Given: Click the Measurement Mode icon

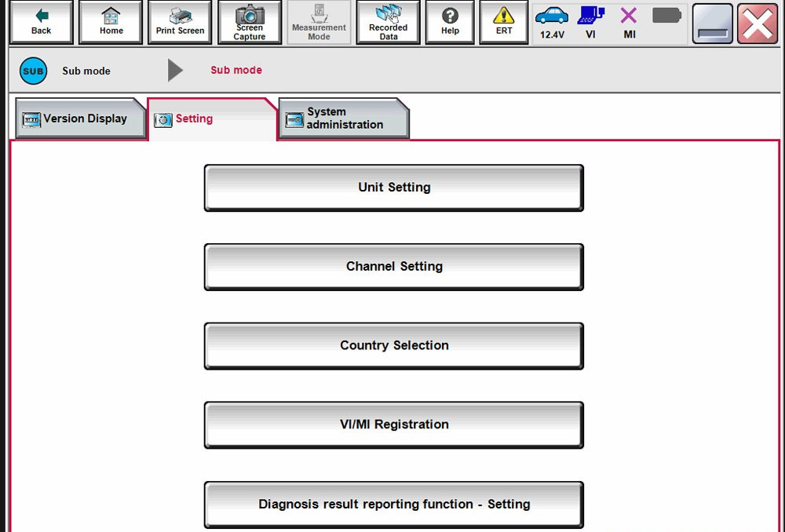Looking at the screenshot, I should click(x=319, y=21).
